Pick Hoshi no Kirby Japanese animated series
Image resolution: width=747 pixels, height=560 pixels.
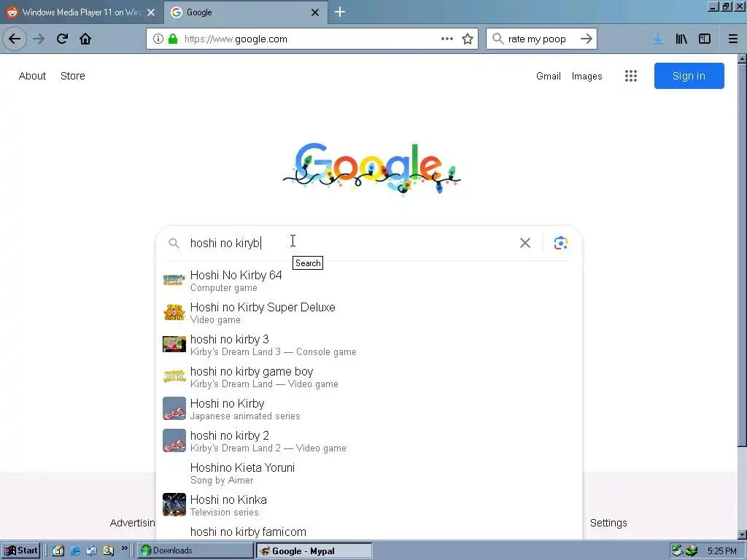368,409
